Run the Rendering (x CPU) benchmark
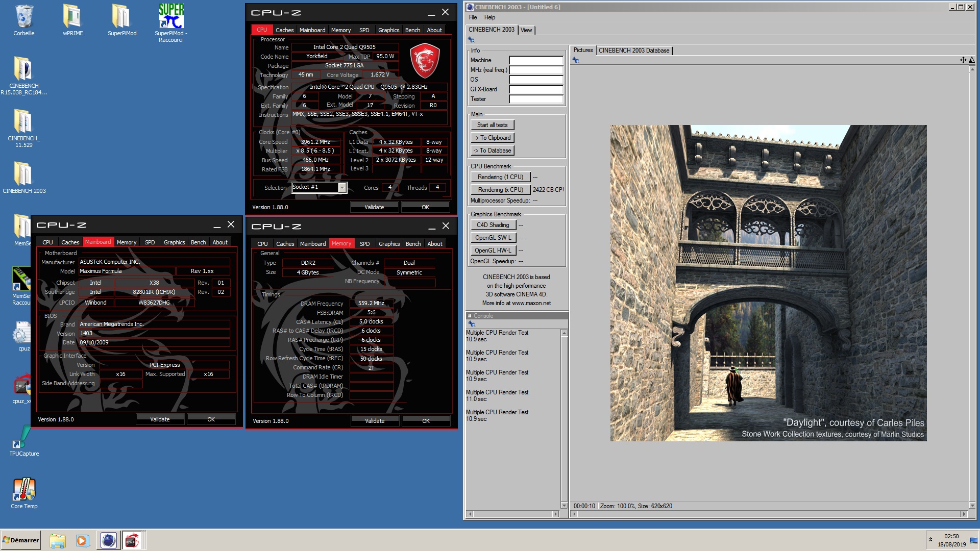 [x=500, y=190]
